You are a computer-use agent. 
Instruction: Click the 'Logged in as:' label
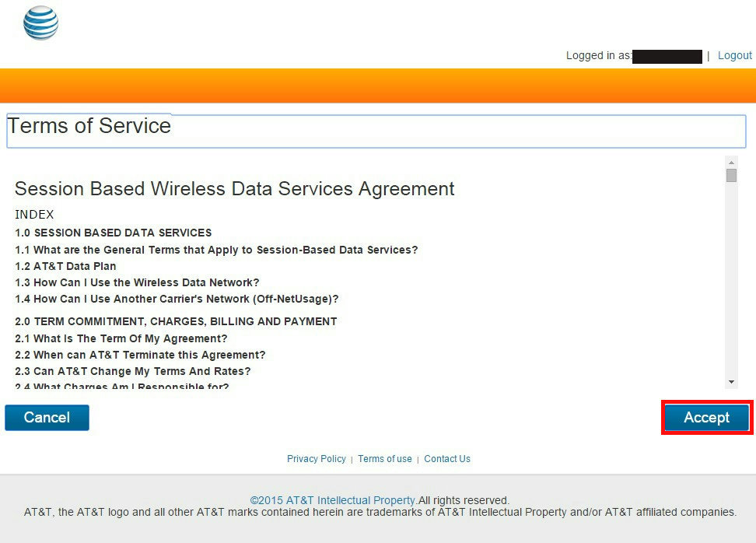pos(598,55)
